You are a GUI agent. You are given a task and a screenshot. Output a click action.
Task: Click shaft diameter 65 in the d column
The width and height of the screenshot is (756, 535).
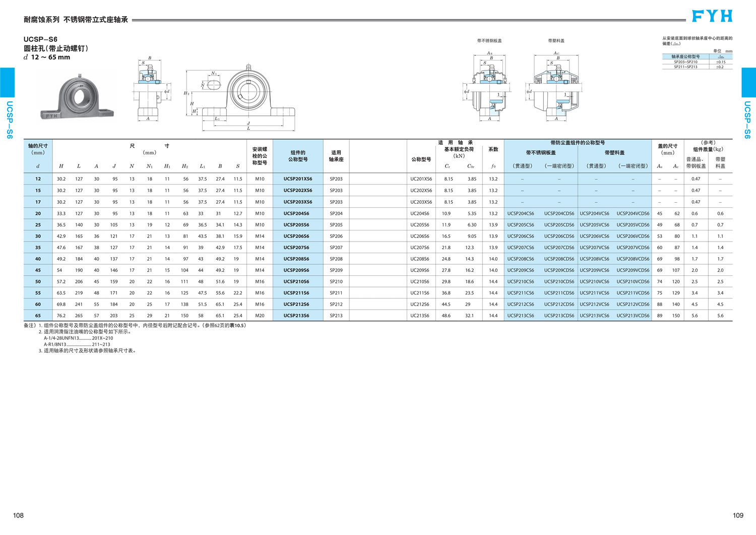38,316
